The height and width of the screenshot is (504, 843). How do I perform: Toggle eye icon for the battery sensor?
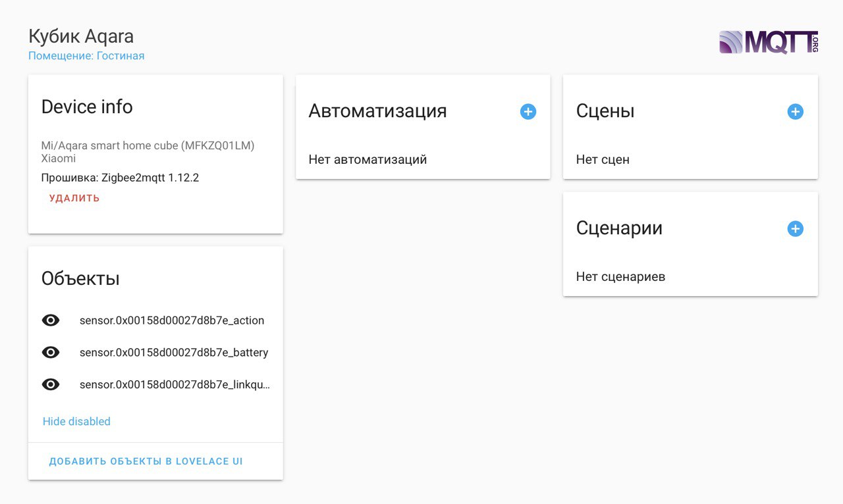point(51,352)
